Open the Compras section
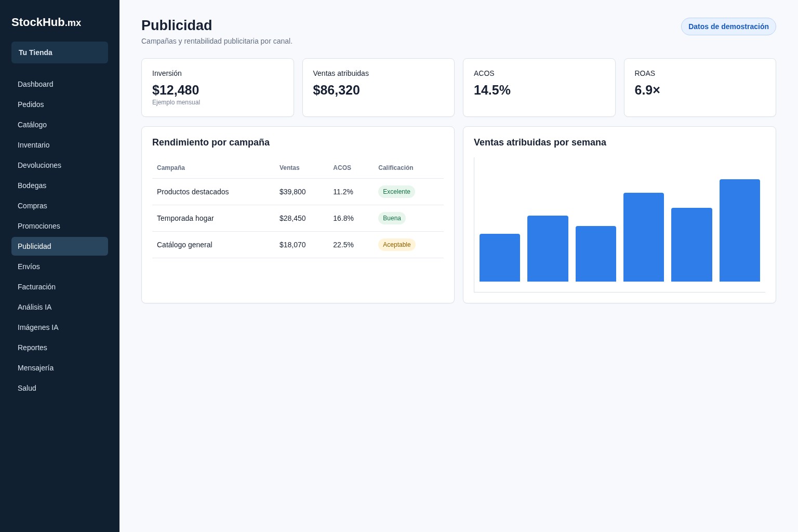 [x=60, y=206]
